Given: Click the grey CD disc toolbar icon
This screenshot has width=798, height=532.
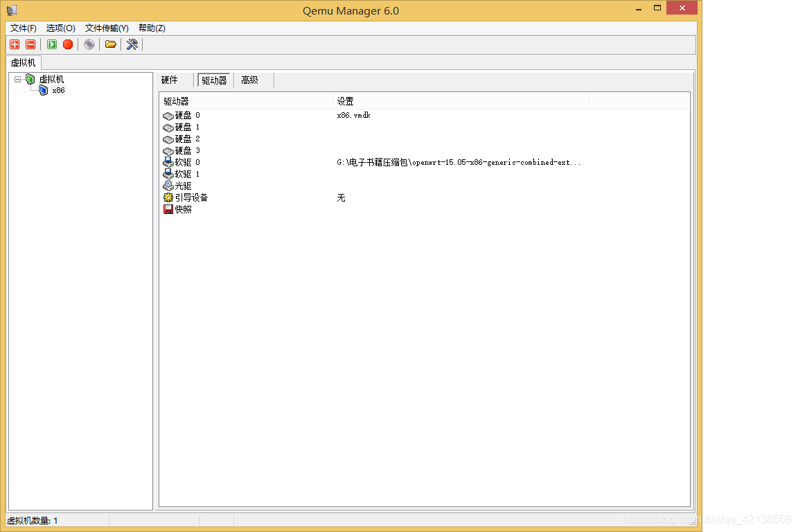Looking at the screenshot, I should coord(89,45).
